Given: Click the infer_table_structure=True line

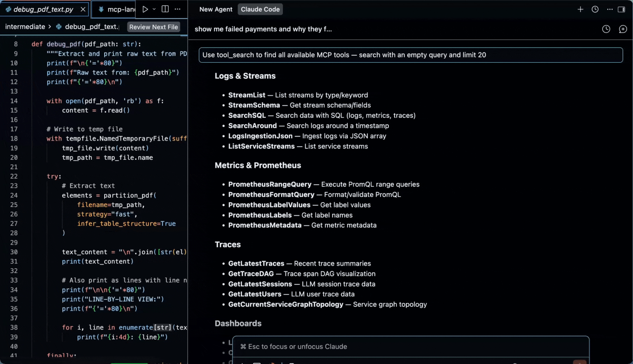Looking at the screenshot, I should 126,223.
